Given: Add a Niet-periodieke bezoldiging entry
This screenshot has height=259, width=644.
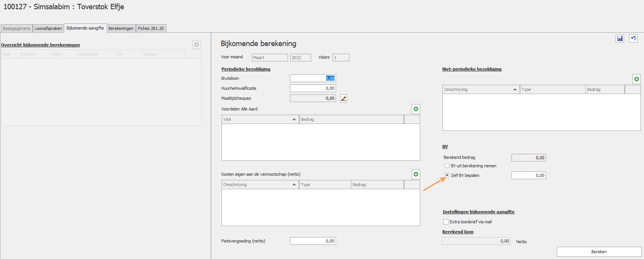Looking at the screenshot, I should (x=636, y=79).
